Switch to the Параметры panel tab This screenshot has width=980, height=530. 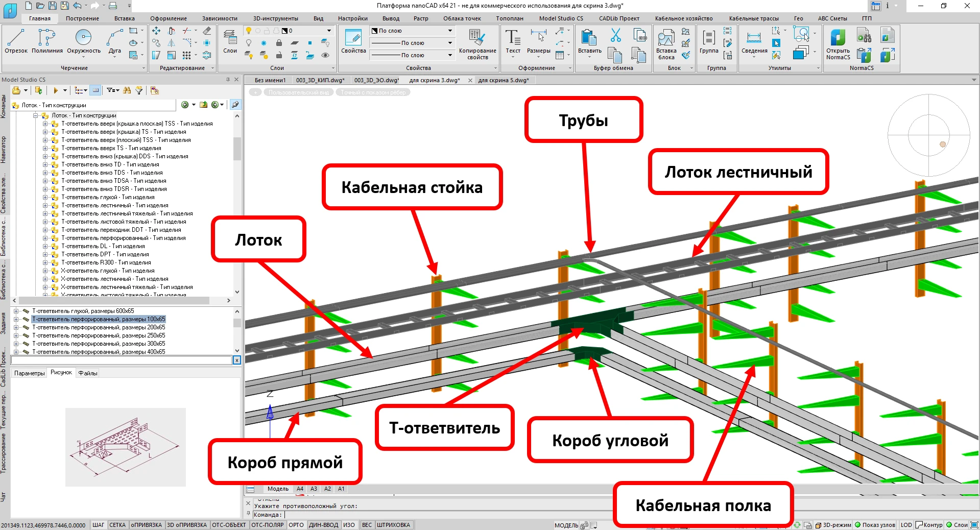pos(30,373)
